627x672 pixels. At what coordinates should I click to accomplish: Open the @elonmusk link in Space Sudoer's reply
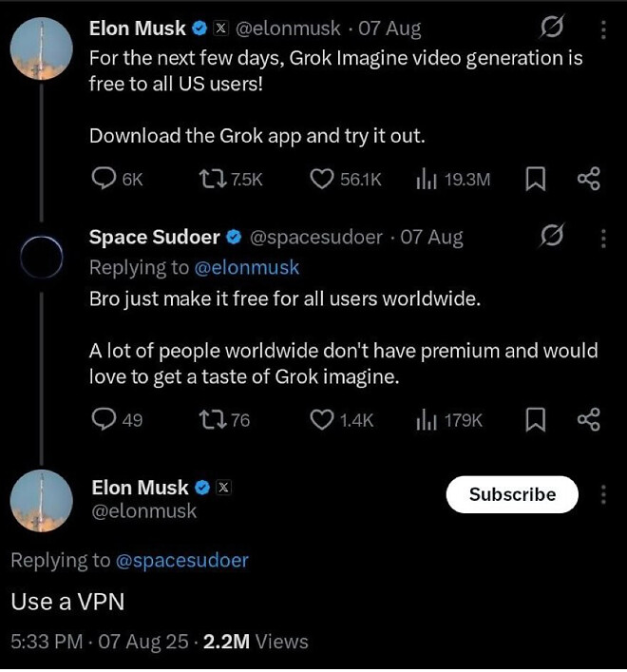(x=247, y=267)
